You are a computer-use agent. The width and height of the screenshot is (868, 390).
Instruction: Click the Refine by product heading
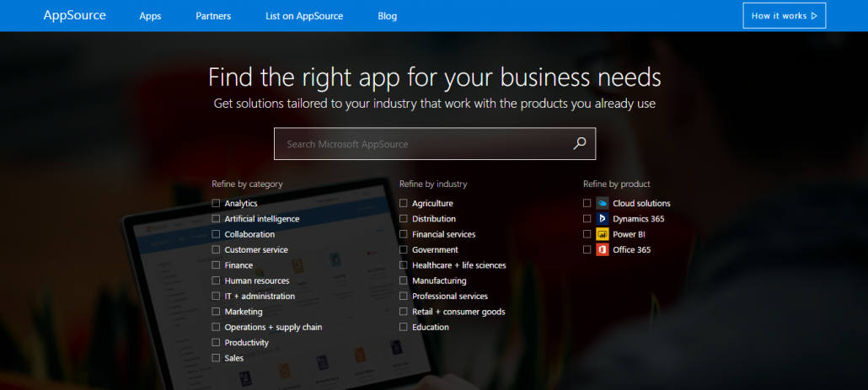[616, 184]
